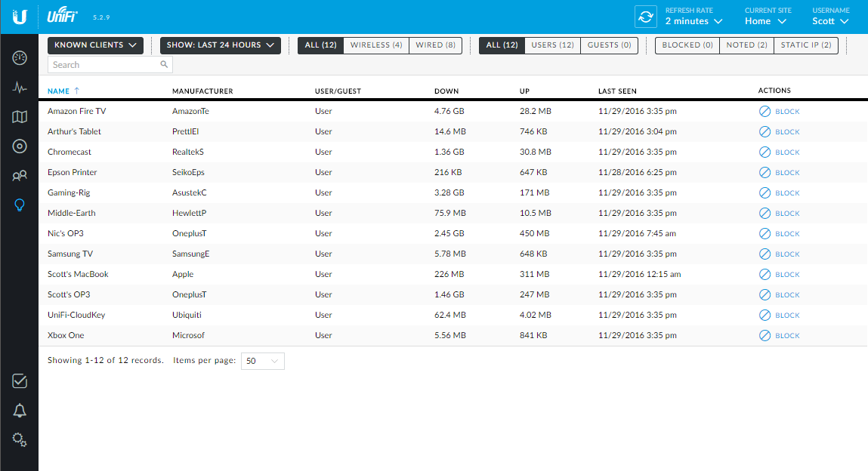Click the refresh arrows icon button

(645, 17)
